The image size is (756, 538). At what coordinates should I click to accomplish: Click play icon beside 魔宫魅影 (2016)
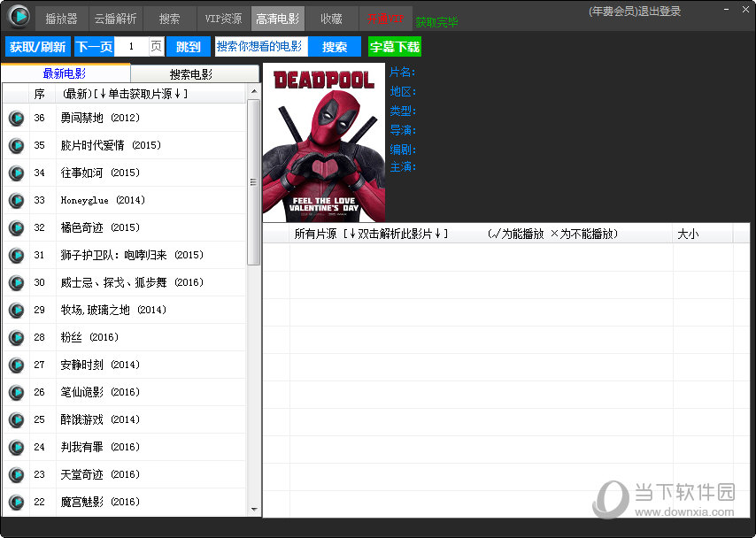click(17, 503)
